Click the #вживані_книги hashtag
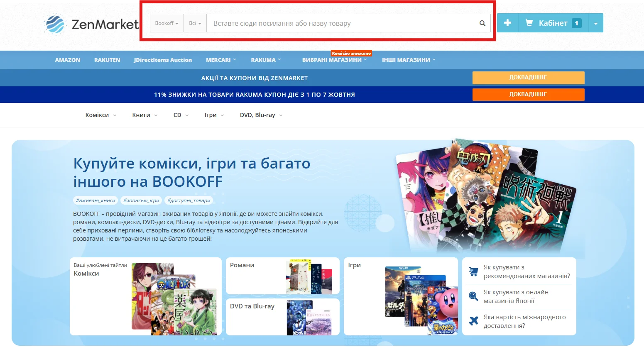The width and height of the screenshot is (644, 347). pos(95,200)
